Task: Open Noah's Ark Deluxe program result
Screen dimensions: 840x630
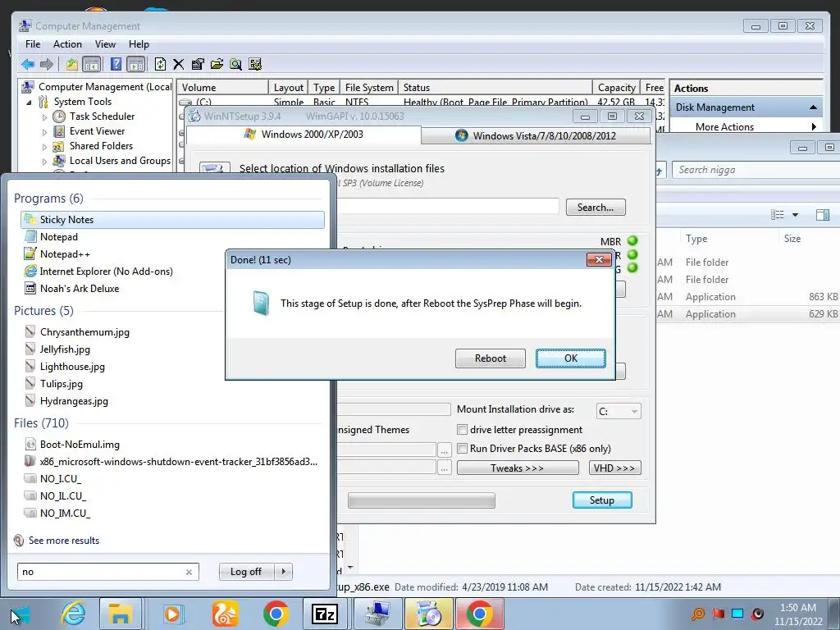Action: pyautogui.click(x=80, y=288)
